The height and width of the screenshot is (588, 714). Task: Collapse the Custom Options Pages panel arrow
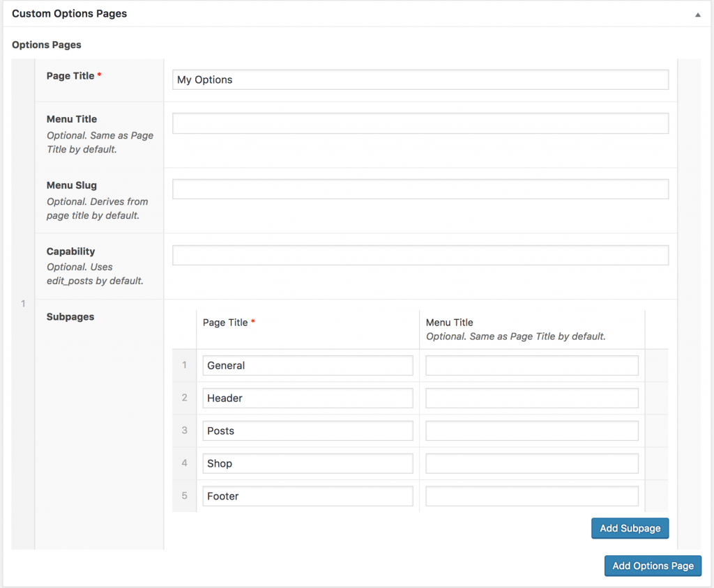click(x=697, y=15)
